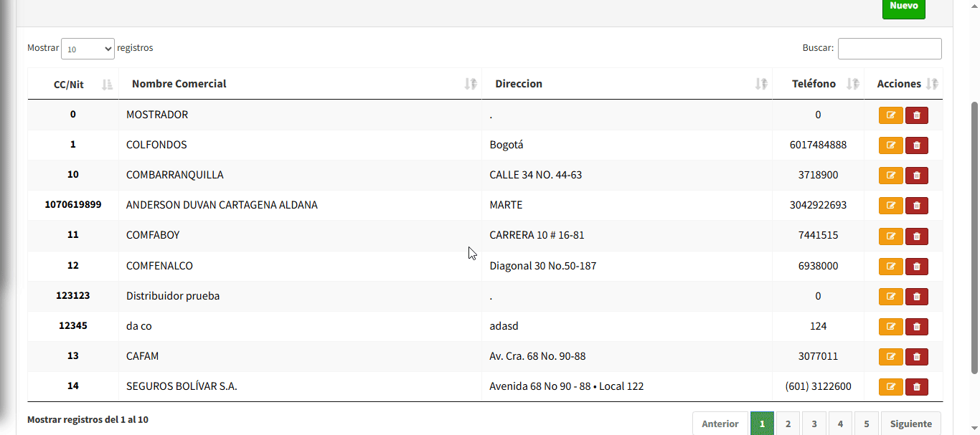The height and width of the screenshot is (435, 980).
Task: Edit the CAFAM entry
Action: click(x=890, y=357)
